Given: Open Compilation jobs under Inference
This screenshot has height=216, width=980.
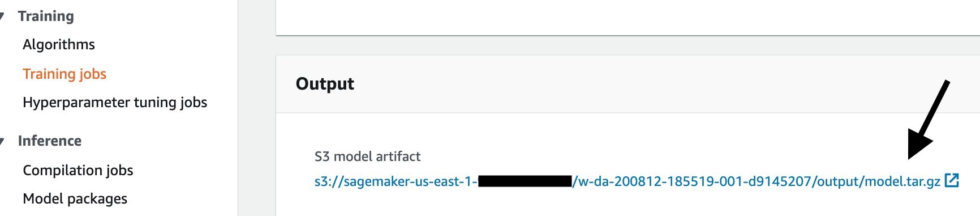Looking at the screenshot, I should point(78,171).
